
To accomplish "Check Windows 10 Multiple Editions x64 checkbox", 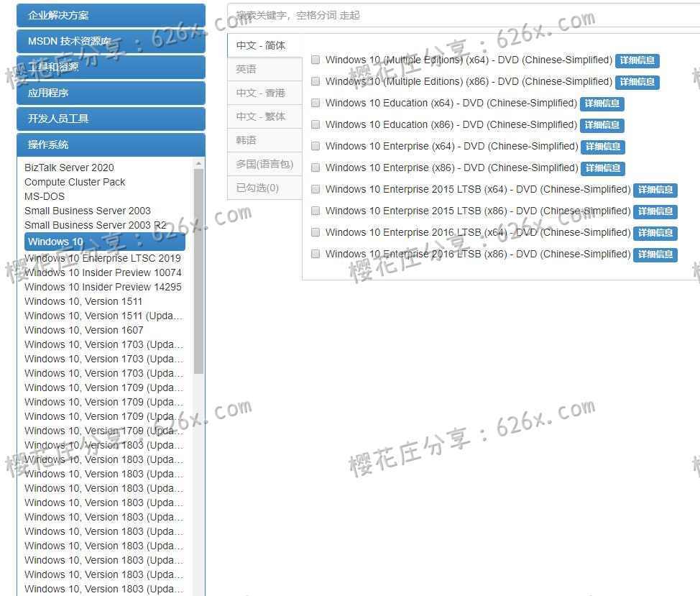I will coord(316,60).
